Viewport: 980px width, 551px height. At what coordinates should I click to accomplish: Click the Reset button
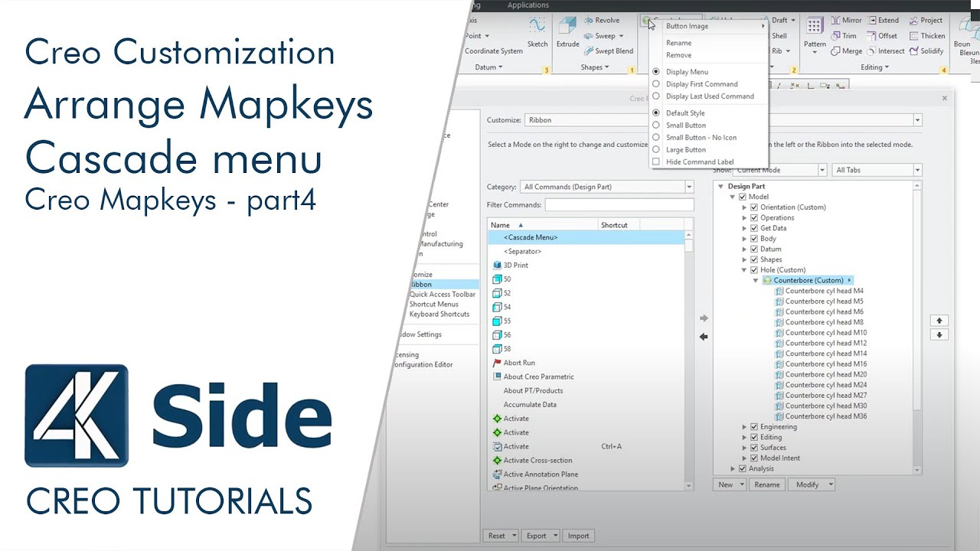point(501,536)
